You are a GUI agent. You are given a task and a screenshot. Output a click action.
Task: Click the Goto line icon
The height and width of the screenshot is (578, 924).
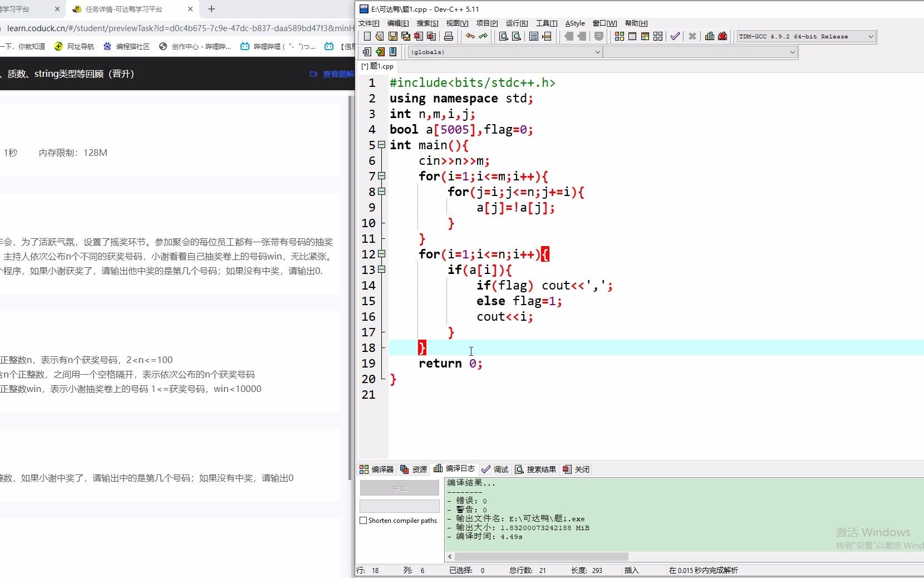coord(547,36)
